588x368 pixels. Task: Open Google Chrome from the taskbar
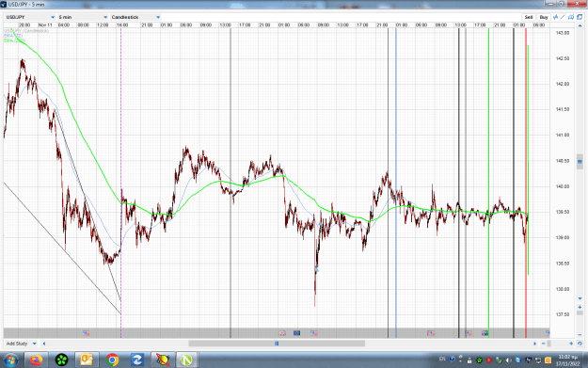[x=112, y=360]
